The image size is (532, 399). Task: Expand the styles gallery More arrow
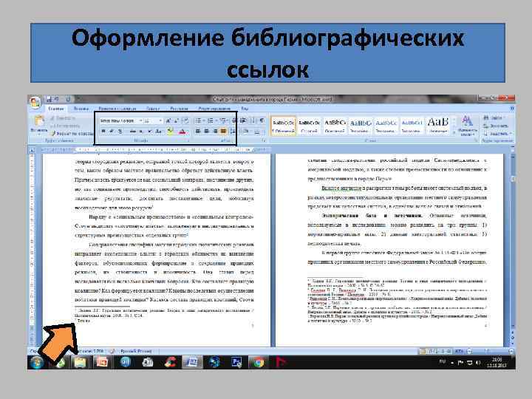(454, 133)
